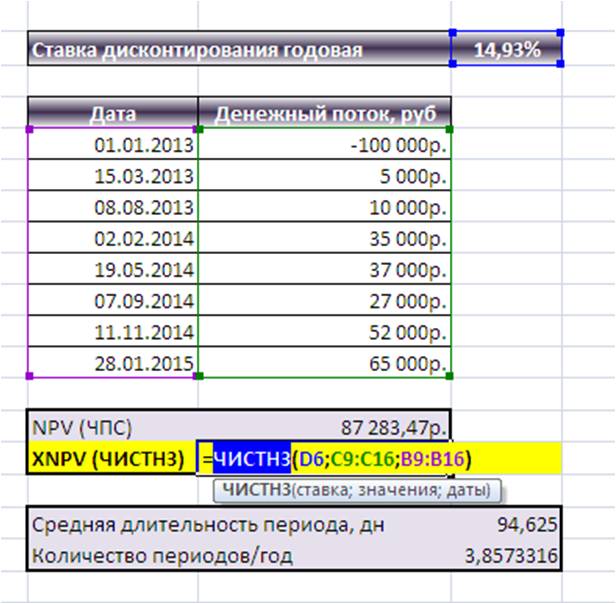
Task: Select cash flow cell 27 000р.
Action: pyautogui.click(x=325, y=300)
